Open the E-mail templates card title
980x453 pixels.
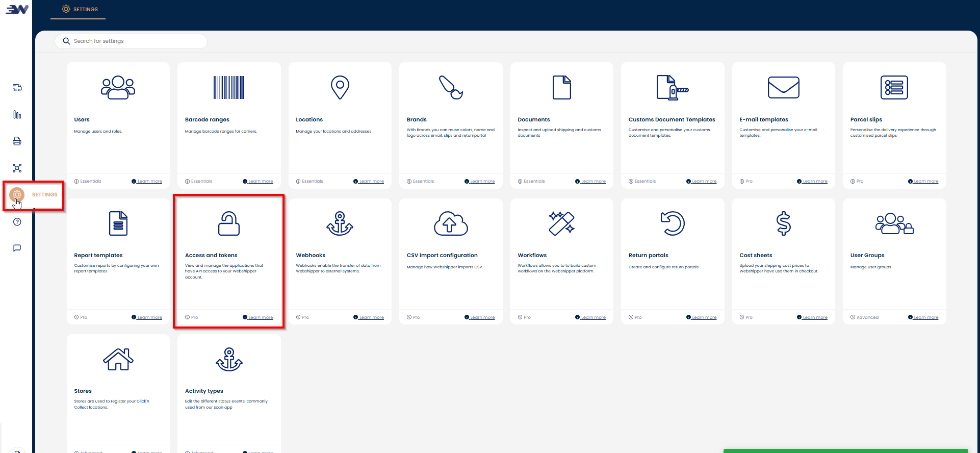pyautogui.click(x=763, y=119)
